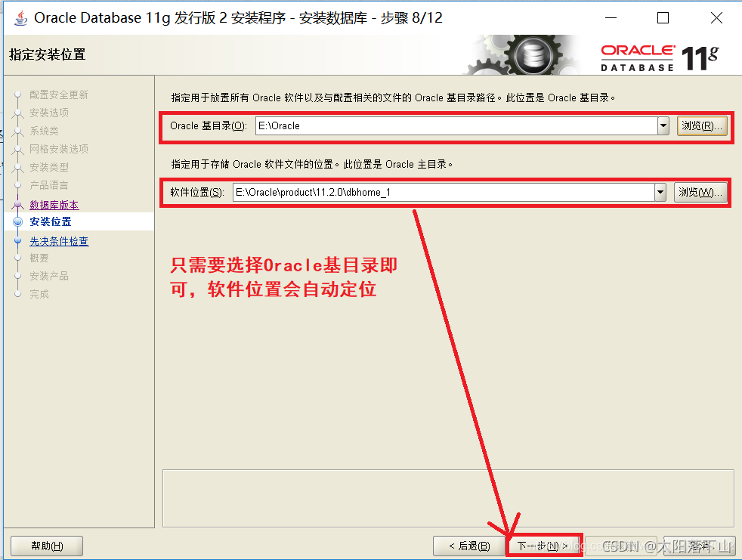Screen dimensions: 742x560
Task: Click the 指定安装位置 page heading
Action: tap(48, 54)
